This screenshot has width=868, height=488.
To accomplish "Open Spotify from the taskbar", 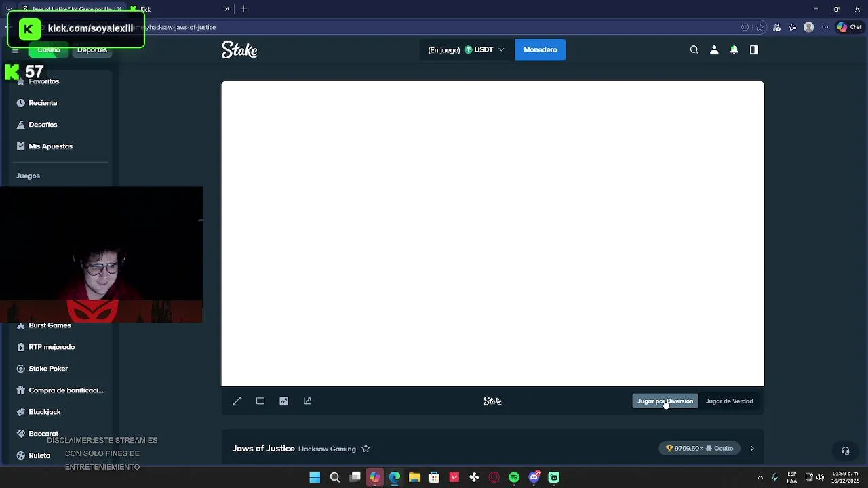I will 514,477.
